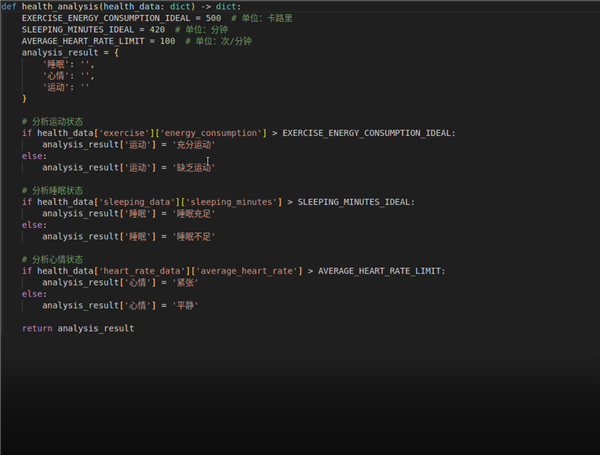The image size is (600, 455).
Task: Click the comment '# 单位: 卡路里'
Action: click(x=262, y=18)
